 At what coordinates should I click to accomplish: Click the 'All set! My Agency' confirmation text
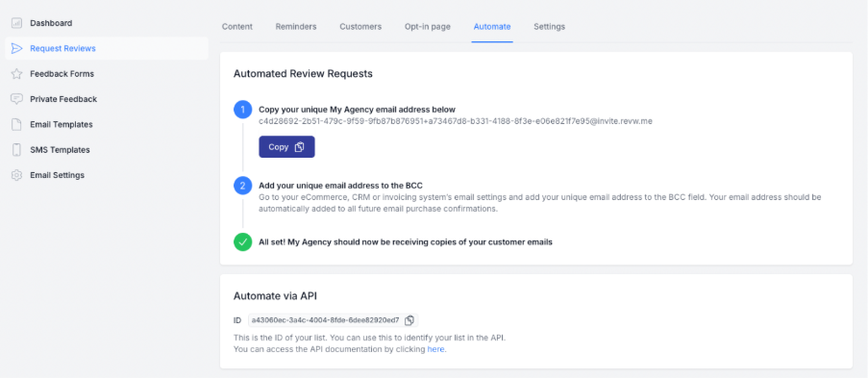pos(406,242)
